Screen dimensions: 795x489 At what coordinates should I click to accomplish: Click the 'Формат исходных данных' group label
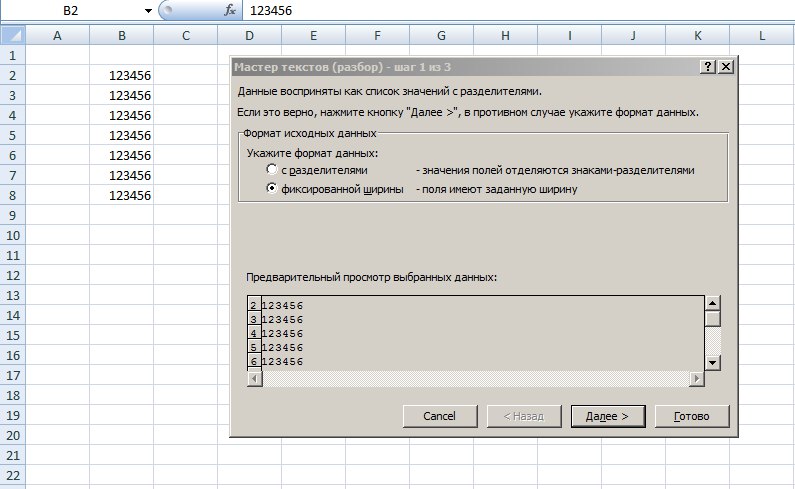click(x=309, y=133)
